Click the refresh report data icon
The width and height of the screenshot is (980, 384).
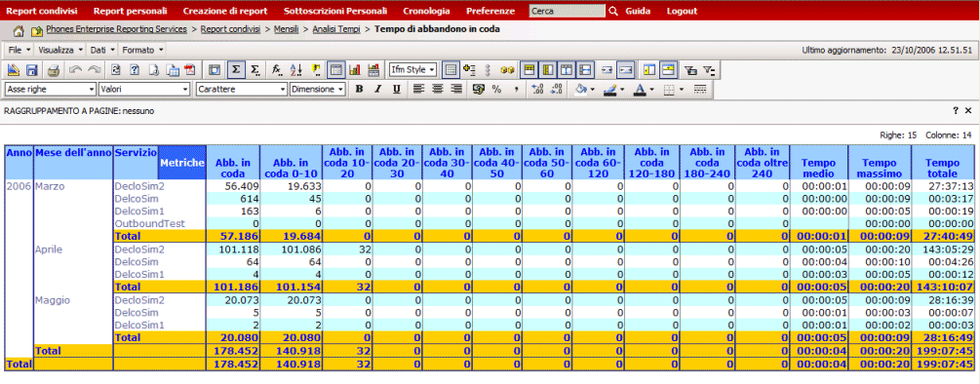[116, 70]
